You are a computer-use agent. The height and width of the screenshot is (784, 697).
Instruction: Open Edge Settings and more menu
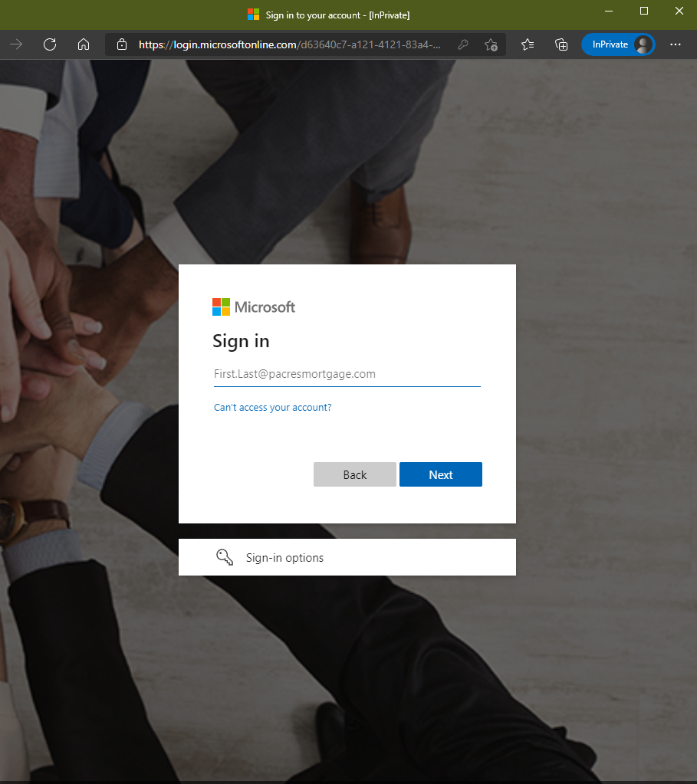[x=676, y=44]
